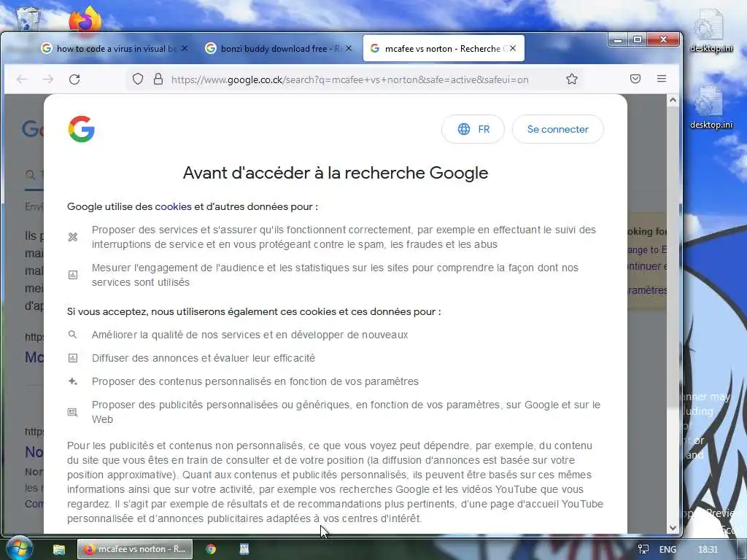Screen dimensions: 747x560
Task: Select the 'mcafee vs norton' tab
Action: [444, 48]
